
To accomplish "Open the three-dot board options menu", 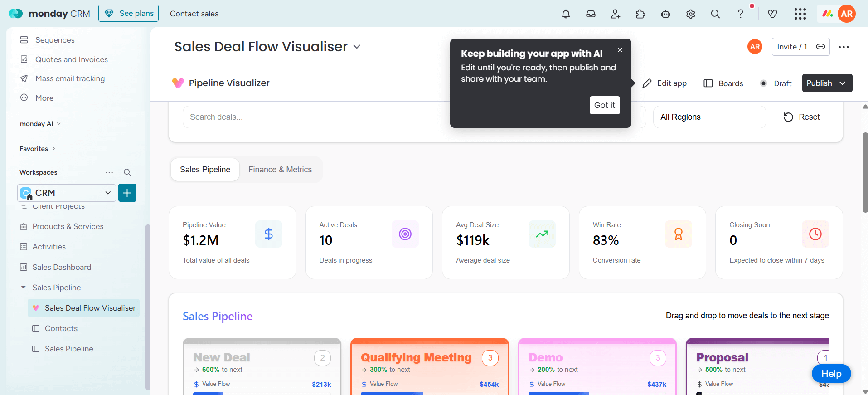I will tap(844, 47).
